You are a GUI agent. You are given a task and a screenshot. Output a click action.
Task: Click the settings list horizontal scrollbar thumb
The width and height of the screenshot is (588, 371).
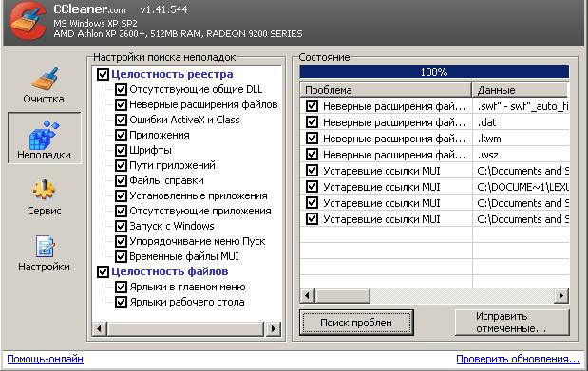coord(185,328)
